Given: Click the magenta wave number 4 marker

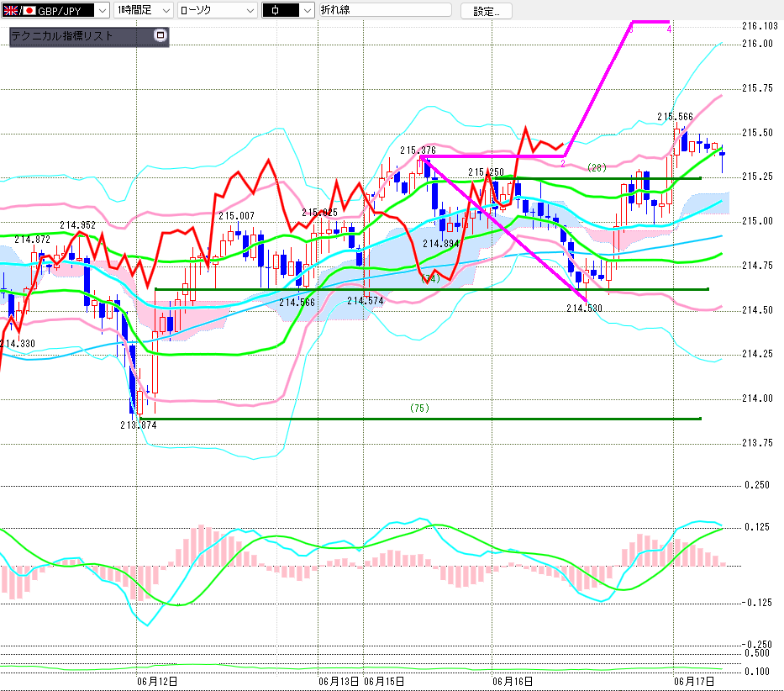Looking at the screenshot, I should click(x=669, y=29).
